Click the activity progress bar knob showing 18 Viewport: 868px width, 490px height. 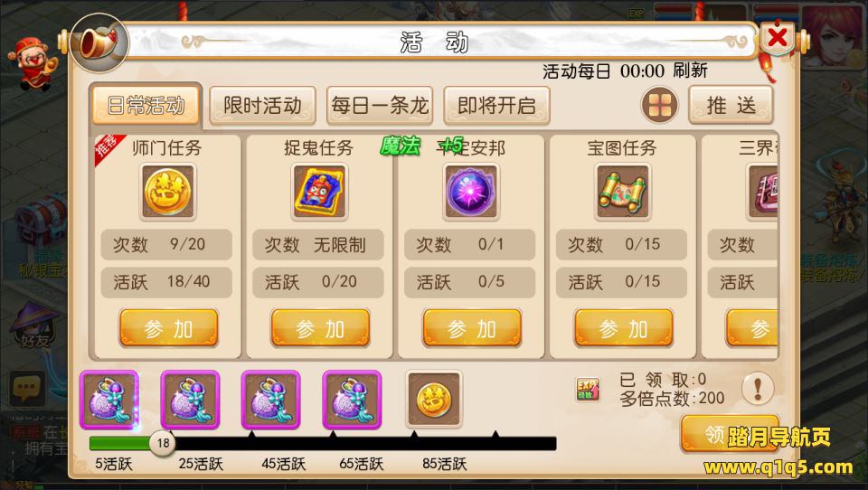[163, 443]
